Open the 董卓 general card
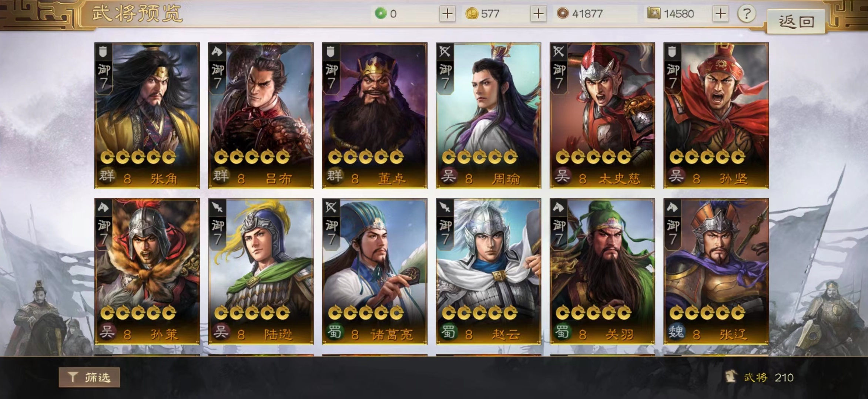 [375, 115]
